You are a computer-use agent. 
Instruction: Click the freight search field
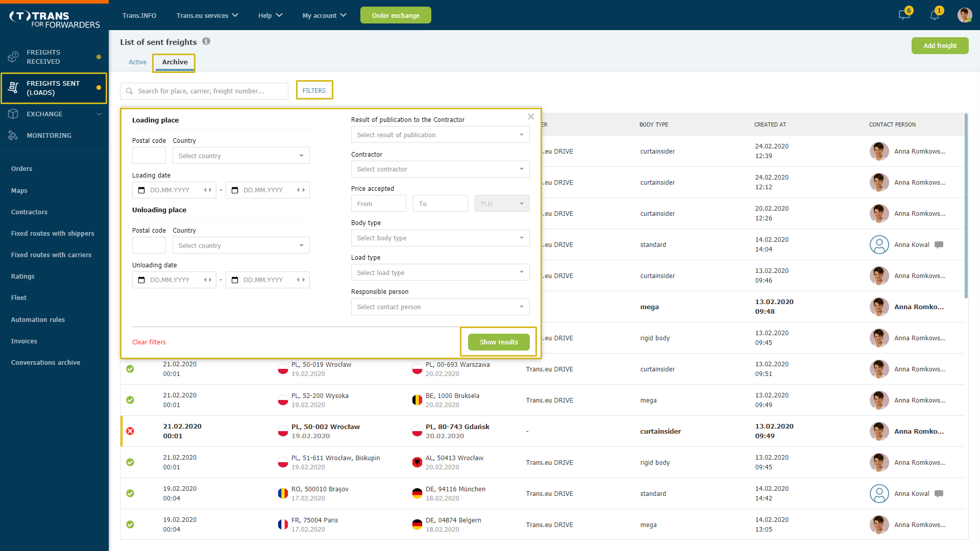(204, 91)
